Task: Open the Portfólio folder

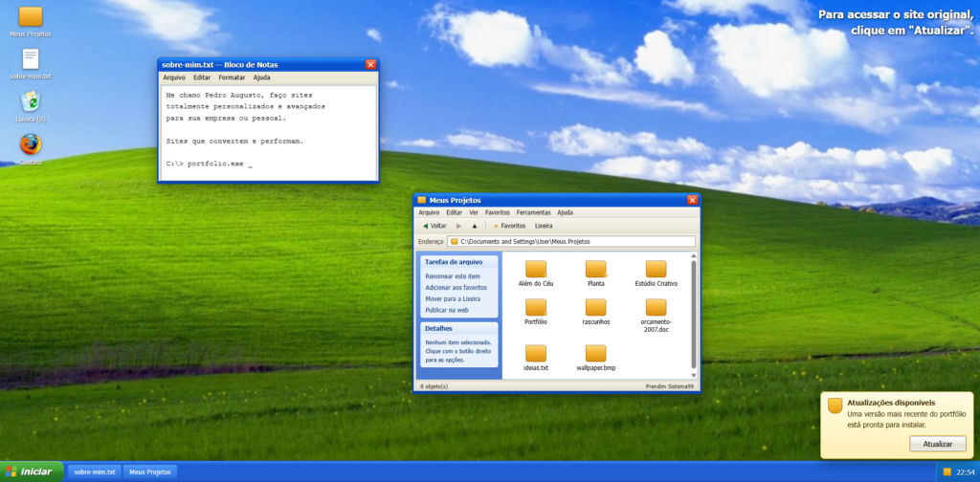Action: click(536, 312)
